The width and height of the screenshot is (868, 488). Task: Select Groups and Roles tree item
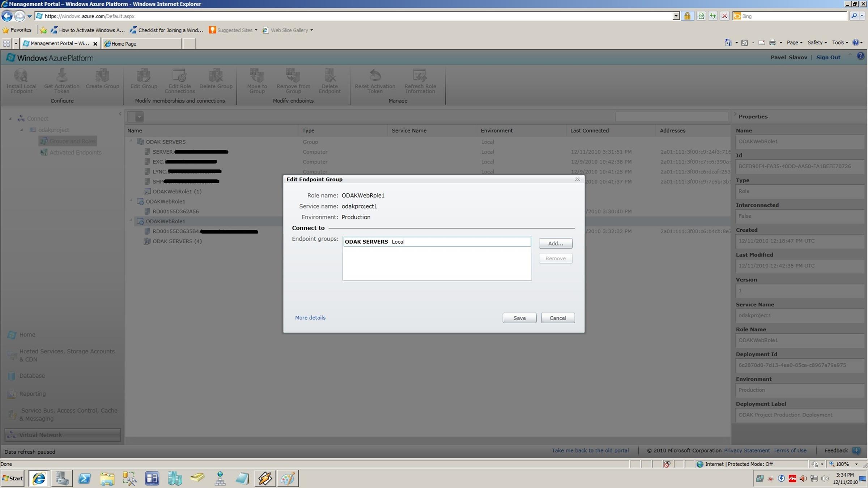tap(68, 141)
